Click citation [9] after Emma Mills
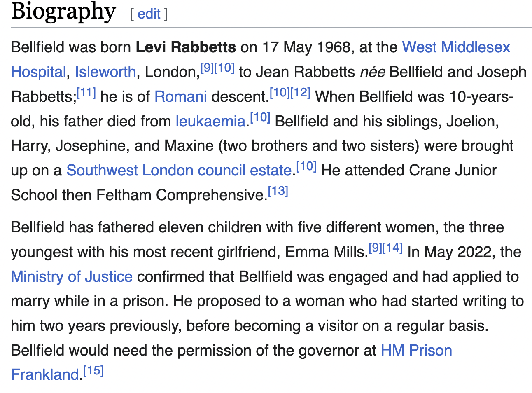This screenshot has height=393, width=532. (376, 248)
